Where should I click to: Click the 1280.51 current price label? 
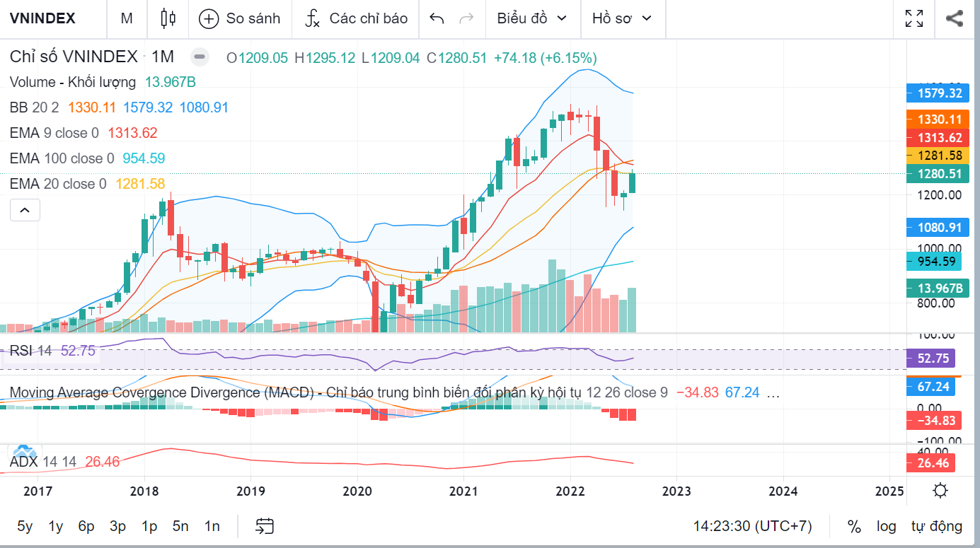point(940,173)
